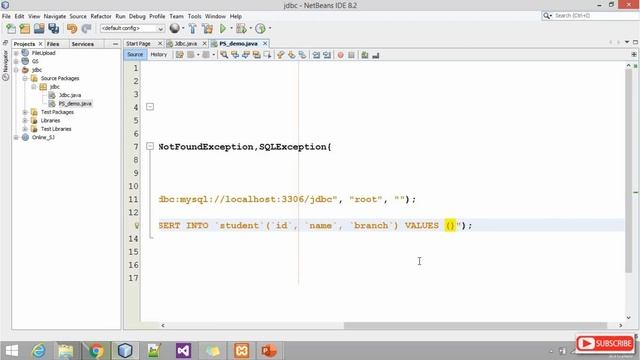Open the Refactor menu
Image resolution: width=640 pixels, height=360 pixels.
101,16
